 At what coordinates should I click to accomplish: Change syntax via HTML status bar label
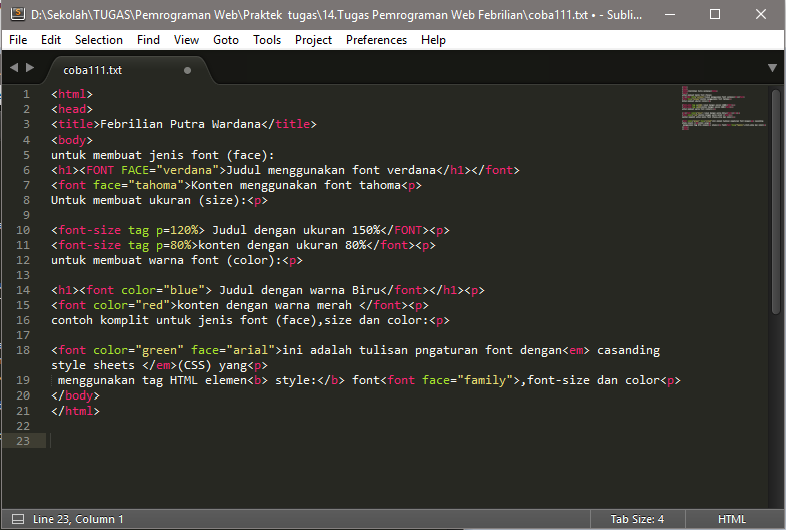732,519
